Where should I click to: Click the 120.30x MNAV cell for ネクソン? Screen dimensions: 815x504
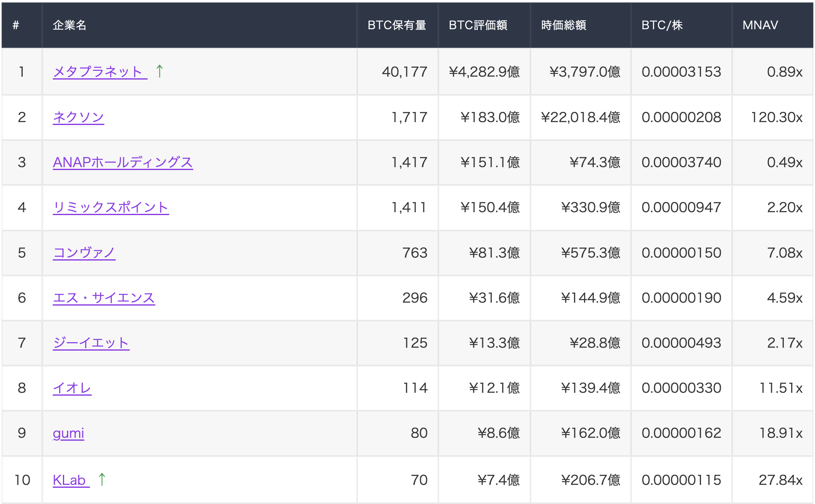coord(776,117)
